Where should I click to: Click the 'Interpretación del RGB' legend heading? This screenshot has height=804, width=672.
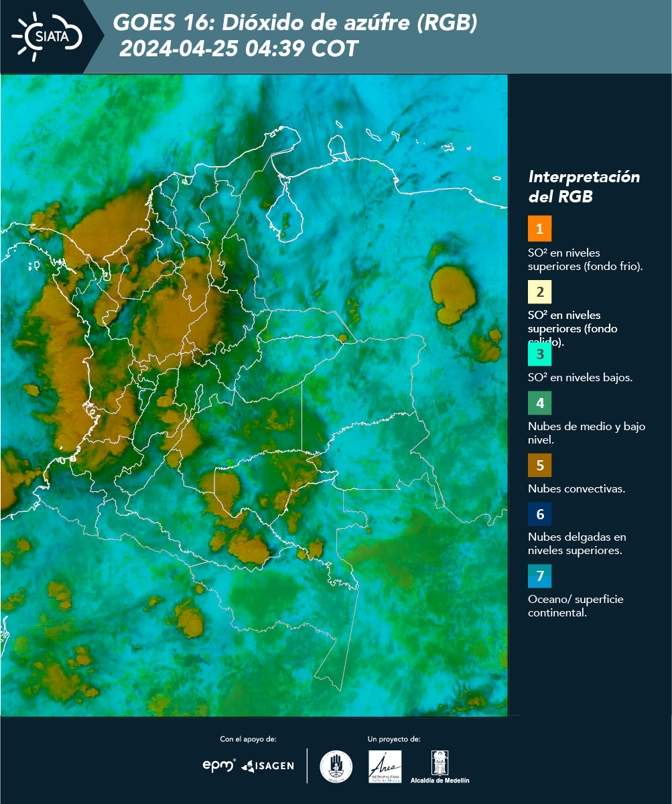pos(584,187)
